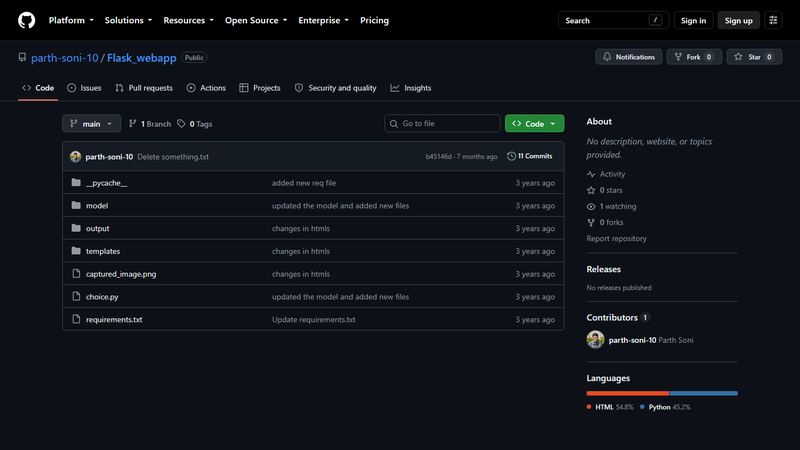The width and height of the screenshot is (800, 450).
Task: Click the model folder icon
Action: tap(76, 205)
